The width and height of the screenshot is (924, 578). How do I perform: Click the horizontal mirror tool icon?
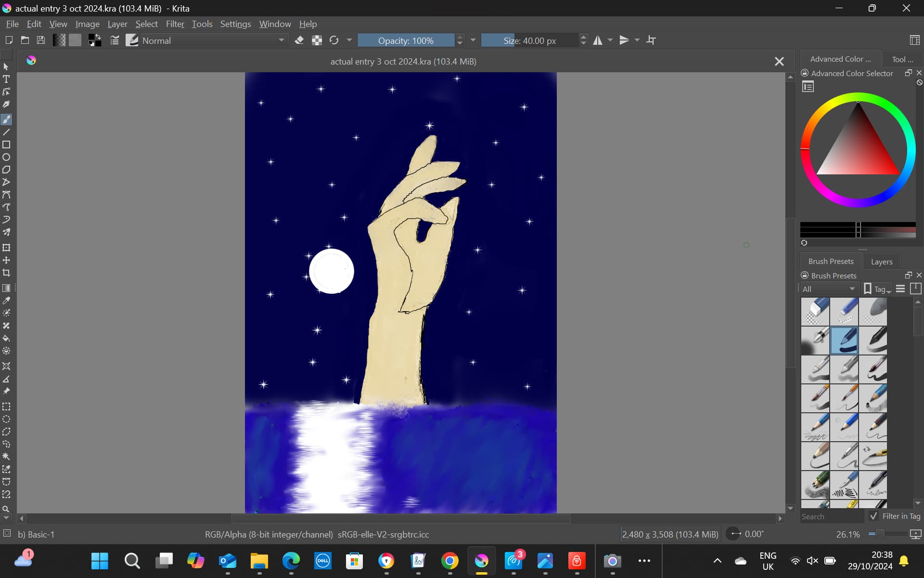tap(598, 40)
